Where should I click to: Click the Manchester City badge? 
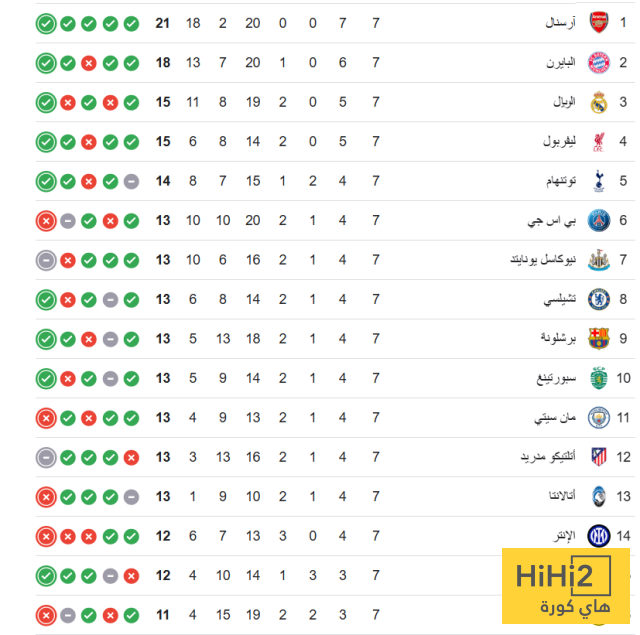click(x=598, y=417)
